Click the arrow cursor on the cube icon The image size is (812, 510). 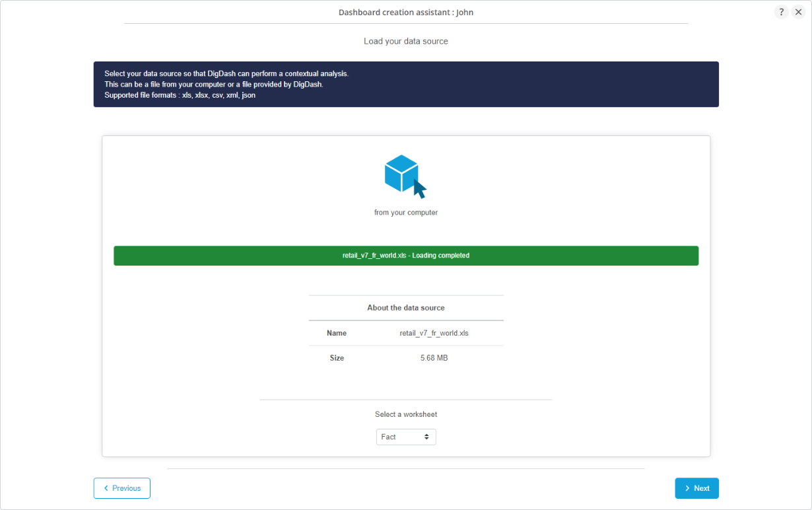pos(419,189)
